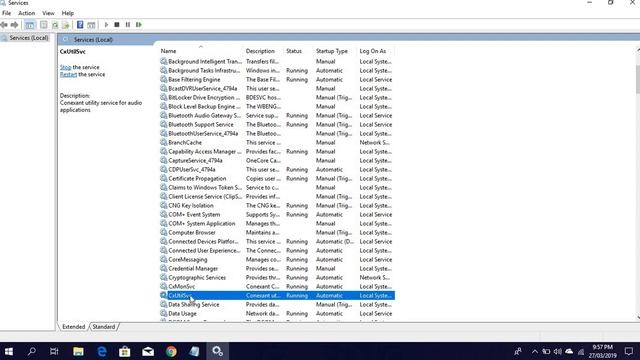Viewport: 640px width, 360px height.
Task: Select the Cryptographic Services row
Action: (x=276, y=278)
